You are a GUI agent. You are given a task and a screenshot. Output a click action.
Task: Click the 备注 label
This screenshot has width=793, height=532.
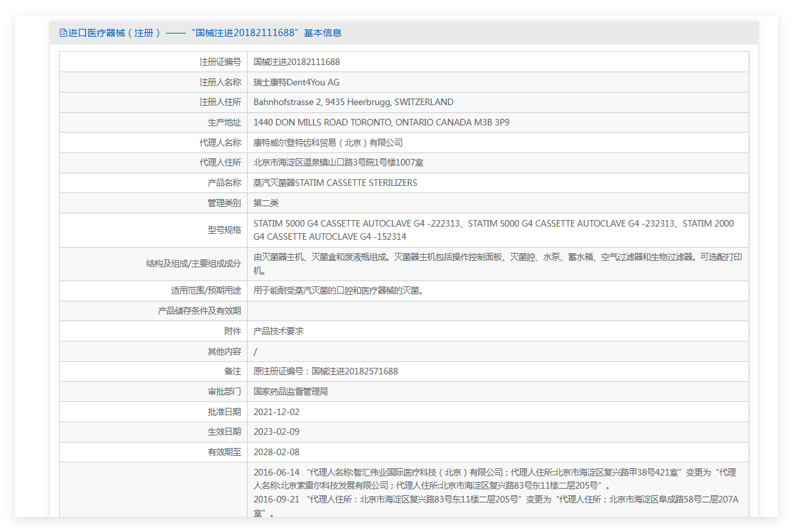point(233,371)
